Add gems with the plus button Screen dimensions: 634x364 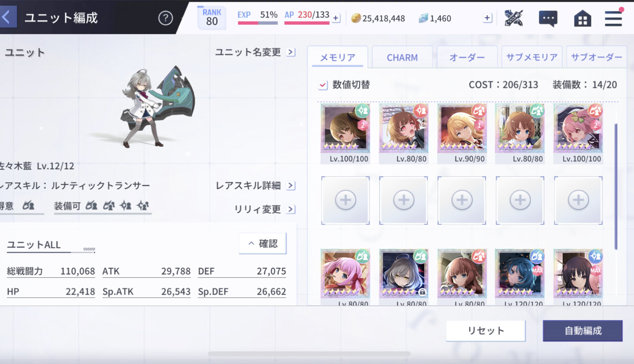tap(487, 18)
